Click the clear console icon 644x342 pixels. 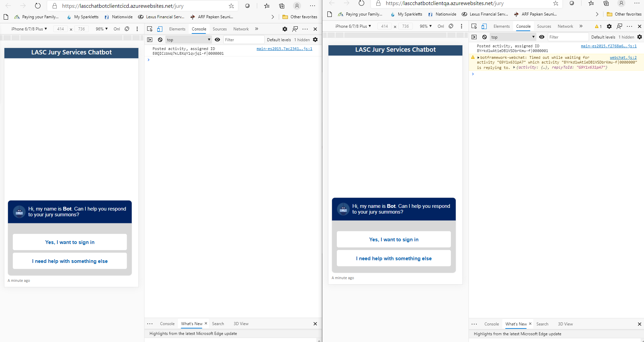click(160, 40)
